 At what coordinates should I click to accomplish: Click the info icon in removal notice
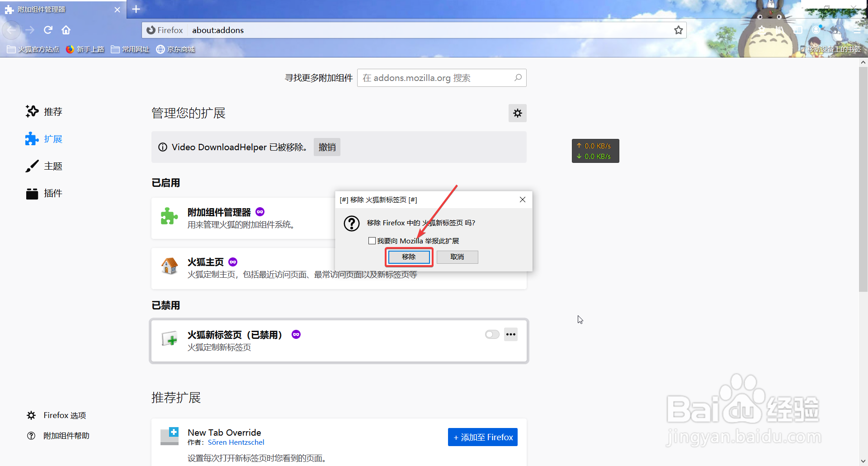tap(163, 147)
